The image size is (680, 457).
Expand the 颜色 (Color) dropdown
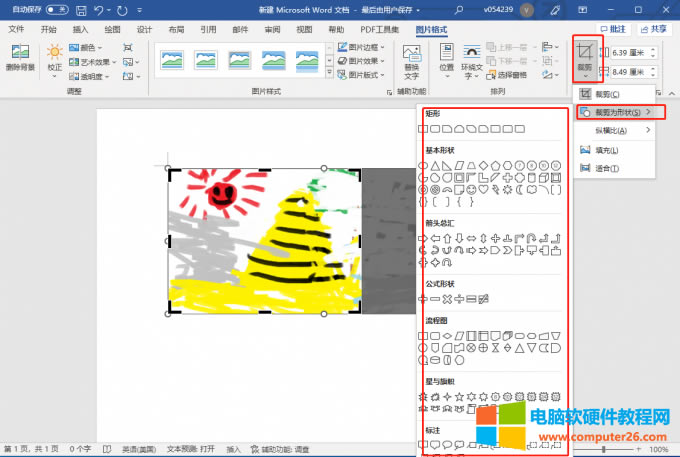click(x=89, y=47)
